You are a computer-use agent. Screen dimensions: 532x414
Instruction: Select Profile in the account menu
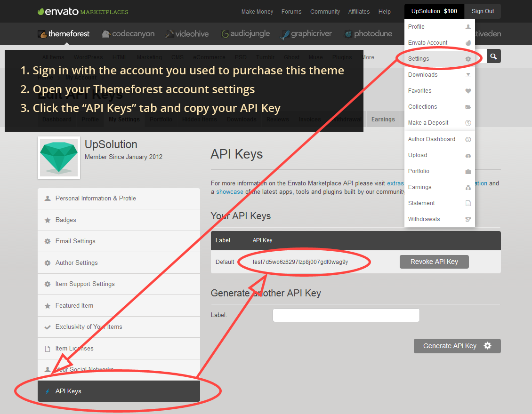pyautogui.click(x=439, y=27)
